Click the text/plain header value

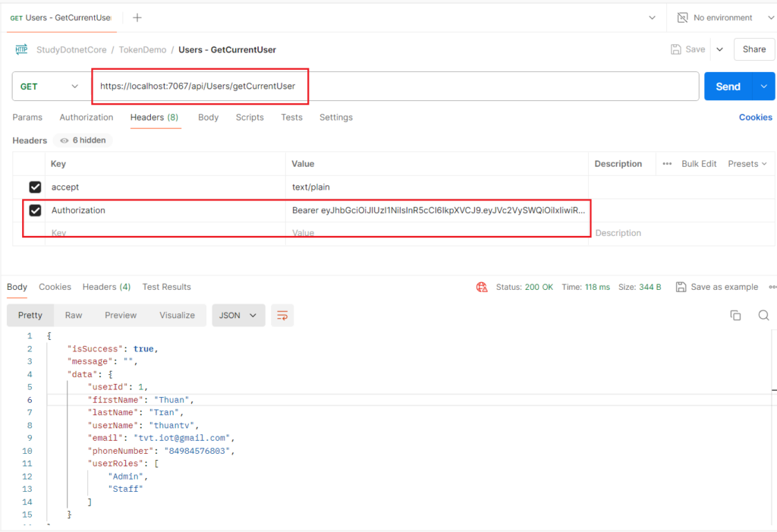[x=310, y=187]
